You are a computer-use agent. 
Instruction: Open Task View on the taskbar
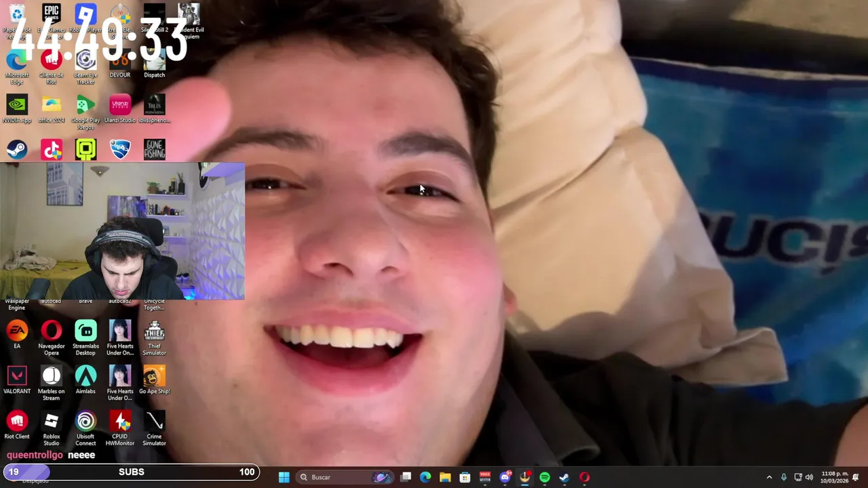pyautogui.click(x=406, y=477)
